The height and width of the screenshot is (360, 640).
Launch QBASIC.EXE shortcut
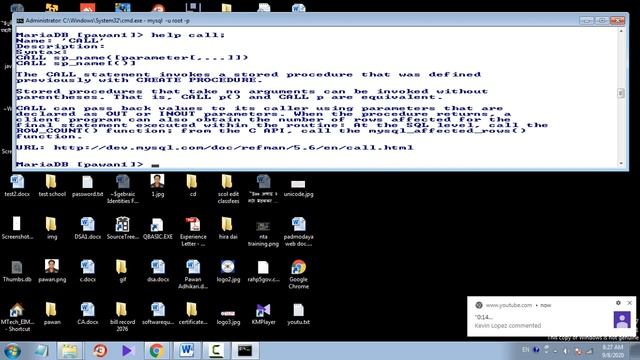[158, 228]
